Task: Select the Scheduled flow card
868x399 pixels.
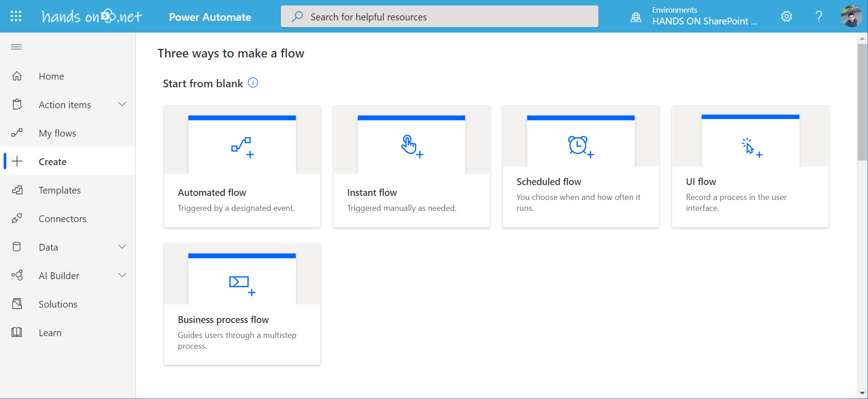Action: [581, 166]
